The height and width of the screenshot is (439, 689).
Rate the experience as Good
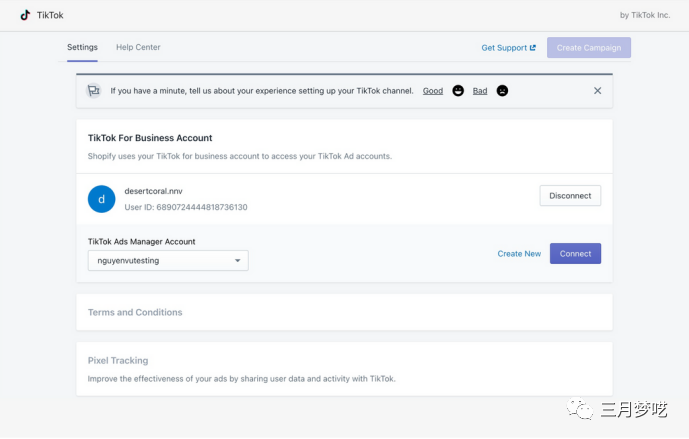pos(432,91)
